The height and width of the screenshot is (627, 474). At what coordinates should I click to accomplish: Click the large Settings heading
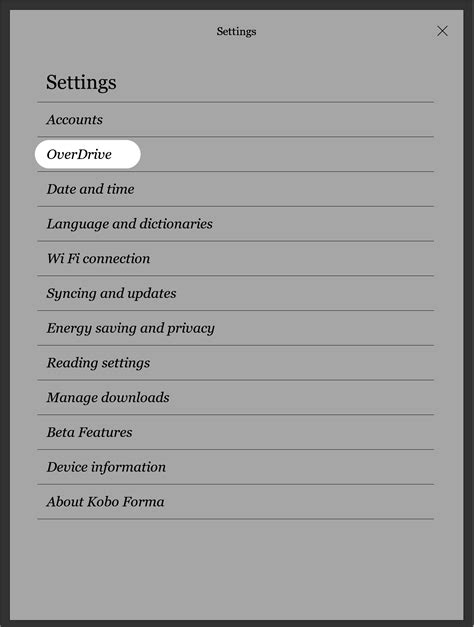pos(81,83)
